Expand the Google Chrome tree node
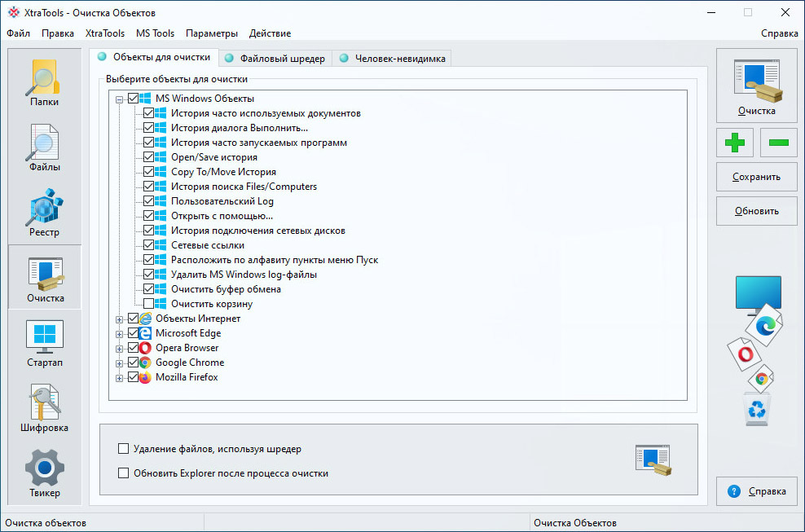 [120, 363]
